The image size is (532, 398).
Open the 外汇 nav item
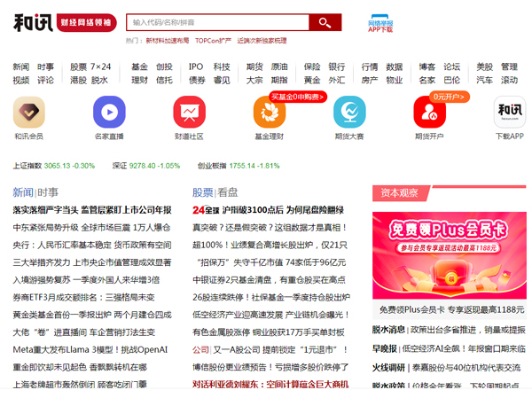click(337, 81)
